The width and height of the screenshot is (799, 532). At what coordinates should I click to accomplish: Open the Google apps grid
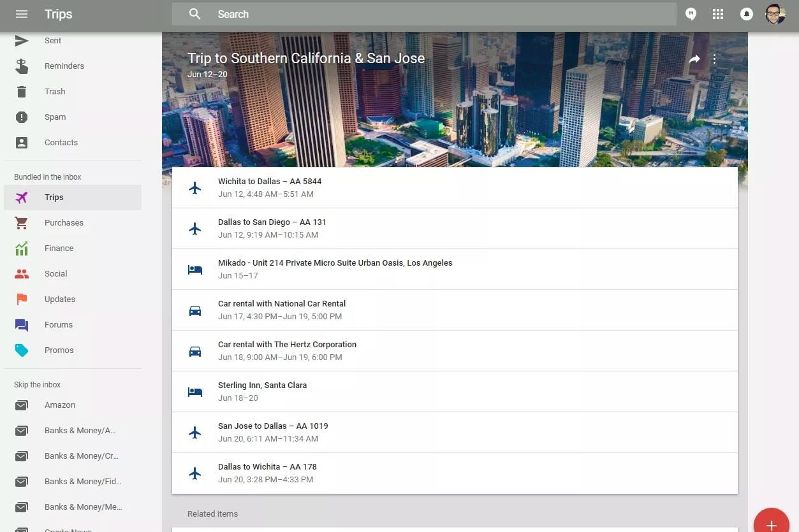pyautogui.click(x=718, y=14)
